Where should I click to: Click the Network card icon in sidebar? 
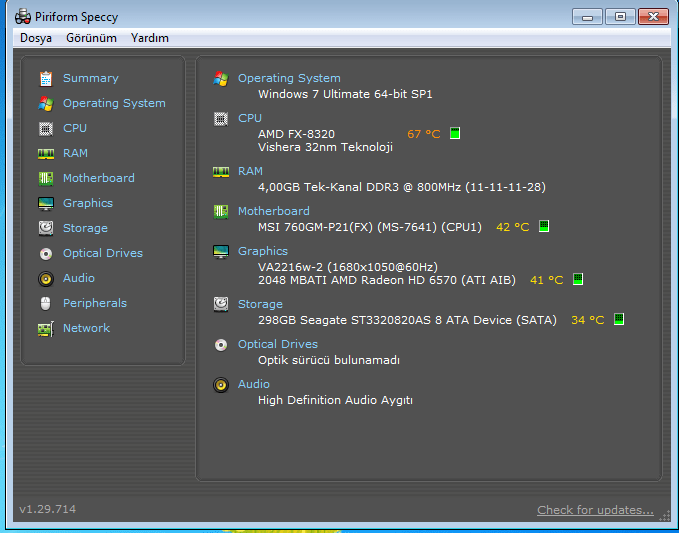tap(46, 329)
